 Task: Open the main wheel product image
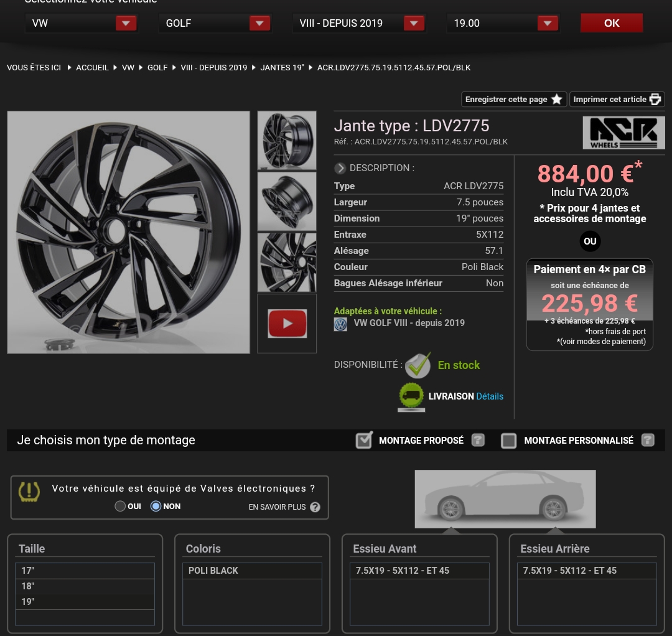[129, 232]
